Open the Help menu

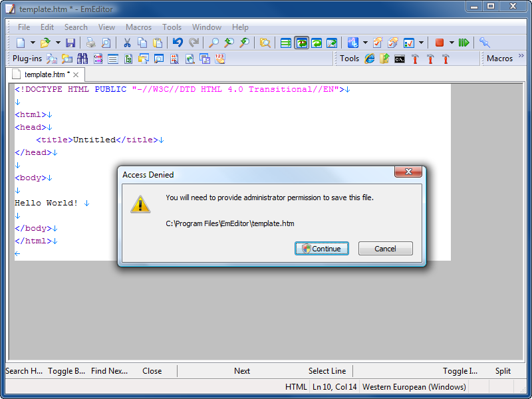tap(240, 27)
